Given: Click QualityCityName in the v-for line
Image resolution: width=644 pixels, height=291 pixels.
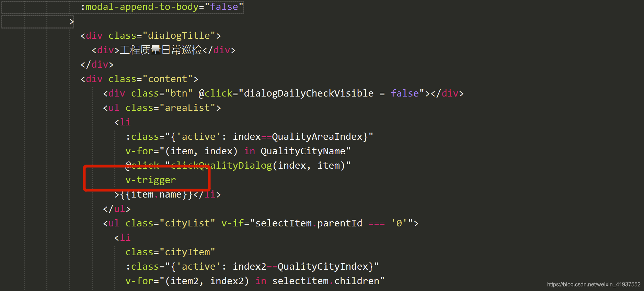Looking at the screenshot, I should (303, 151).
